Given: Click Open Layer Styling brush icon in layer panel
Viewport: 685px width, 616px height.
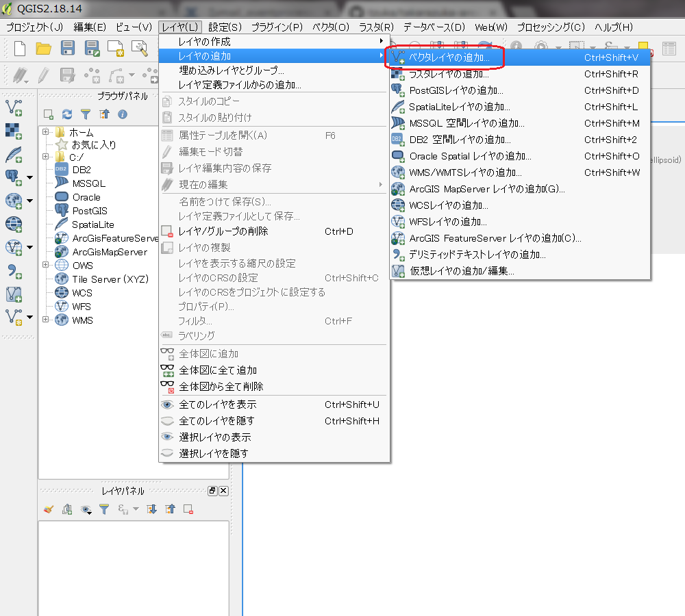Looking at the screenshot, I should [49, 509].
